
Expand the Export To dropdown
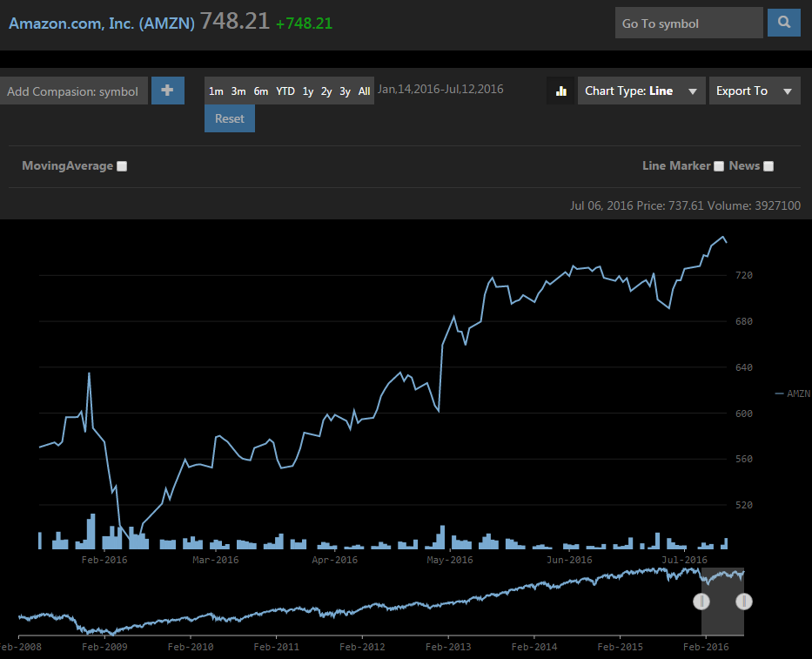755,91
